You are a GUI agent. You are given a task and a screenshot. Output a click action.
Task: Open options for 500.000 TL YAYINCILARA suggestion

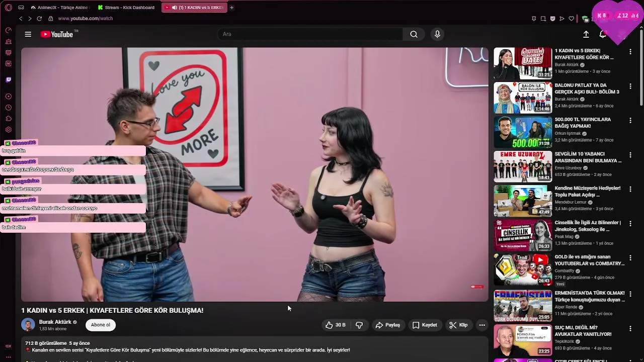(630, 121)
